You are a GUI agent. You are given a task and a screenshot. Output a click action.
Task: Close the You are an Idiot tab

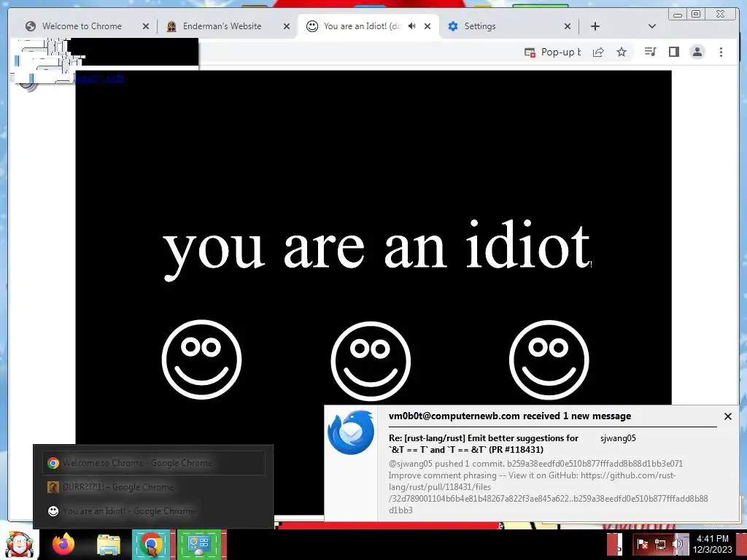click(x=427, y=26)
